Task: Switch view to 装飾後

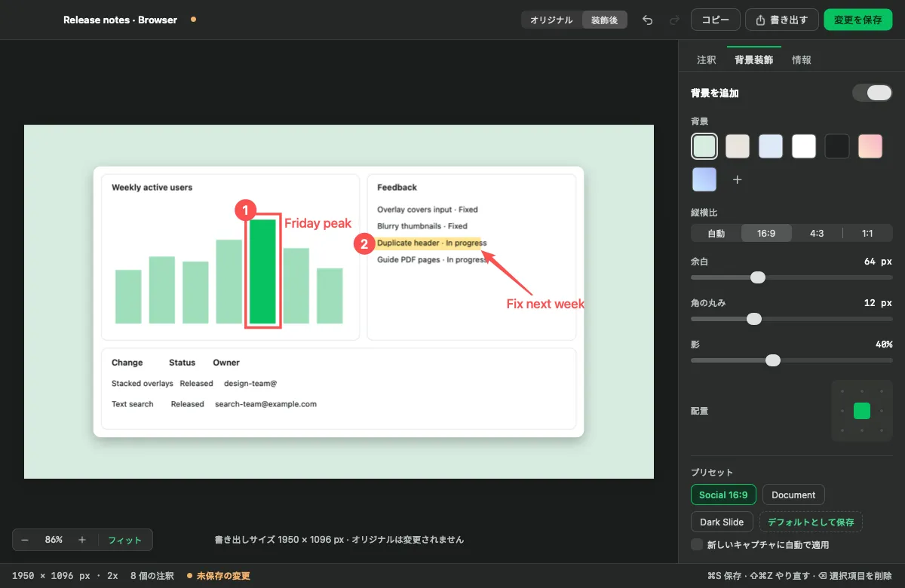Action: (x=604, y=20)
